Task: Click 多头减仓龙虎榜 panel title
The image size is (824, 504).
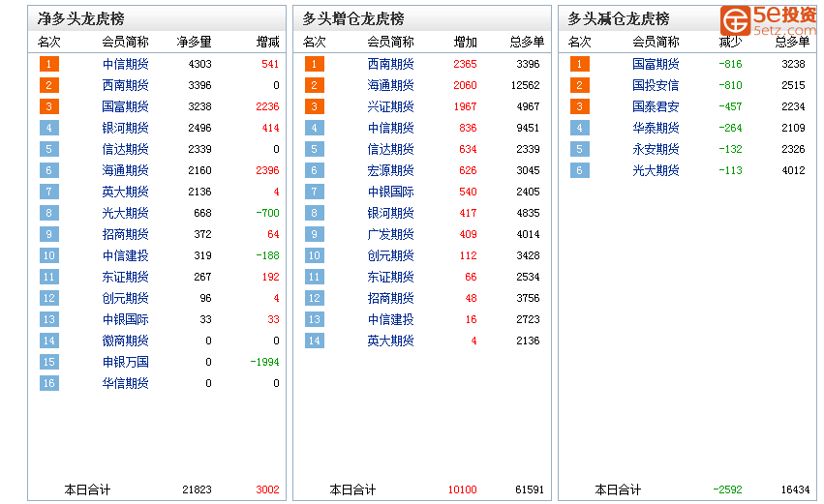Action: pyautogui.click(x=619, y=19)
